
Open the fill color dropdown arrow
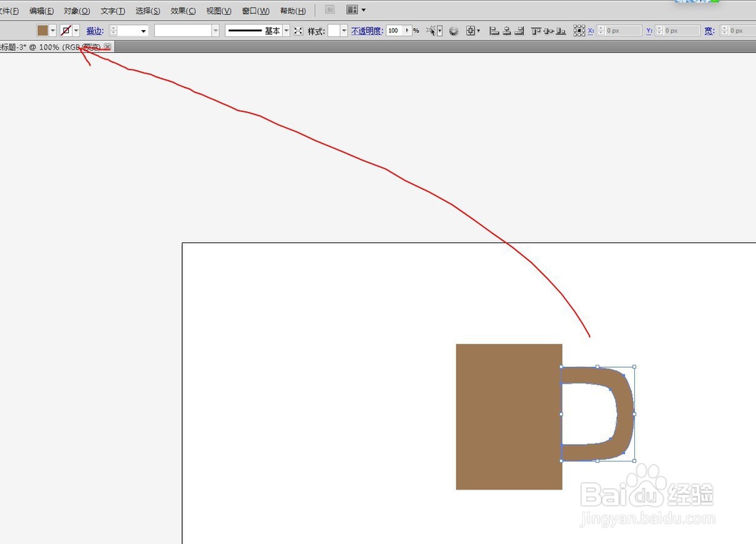coord(53,30)
